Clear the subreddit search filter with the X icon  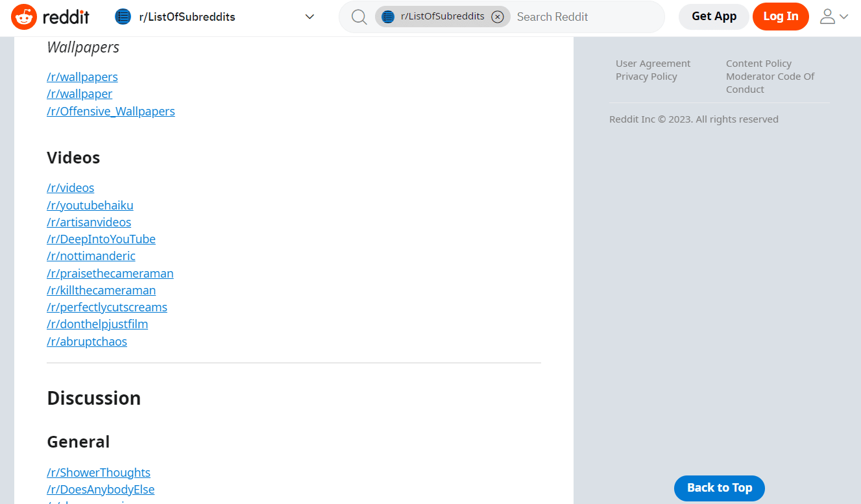[x=498, y=16]
